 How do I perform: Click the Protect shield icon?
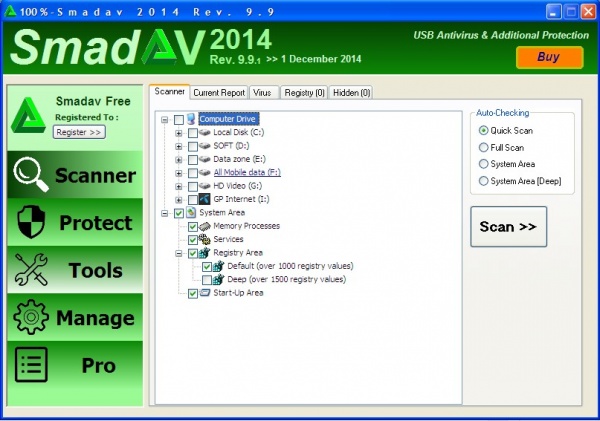pyautogui.click(x=31, y=222)
